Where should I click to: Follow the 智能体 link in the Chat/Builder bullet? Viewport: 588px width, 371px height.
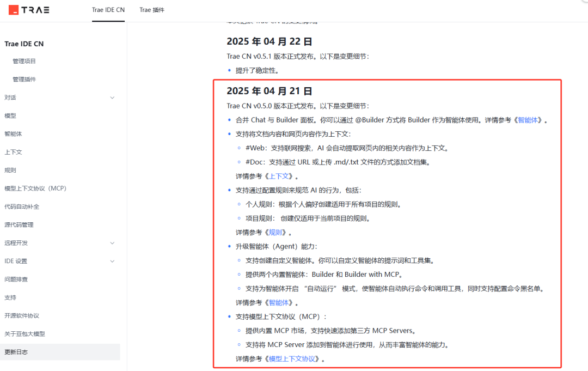tap(528, 120)
